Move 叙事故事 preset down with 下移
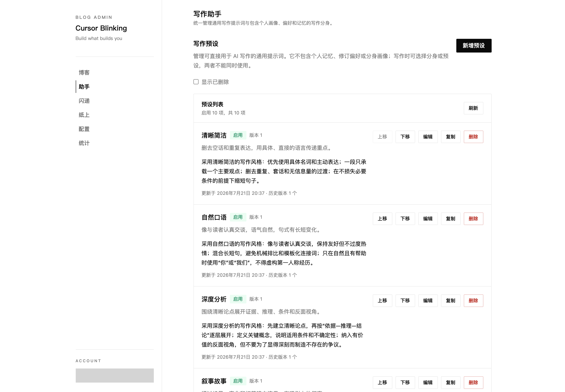 (x=405, y=382)
